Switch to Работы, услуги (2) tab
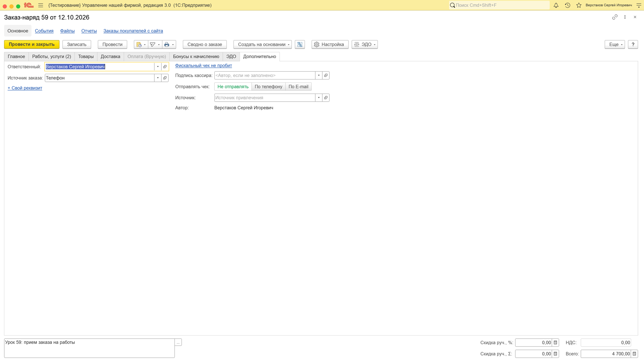The width and height of the screenshot is (644, 362). [52, 57]
